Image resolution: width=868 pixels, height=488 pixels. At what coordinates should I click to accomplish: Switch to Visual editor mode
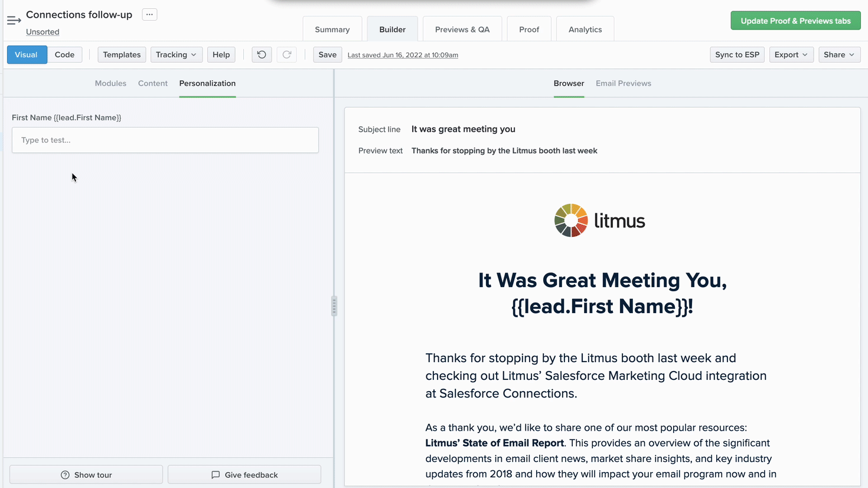click(27, 54)
